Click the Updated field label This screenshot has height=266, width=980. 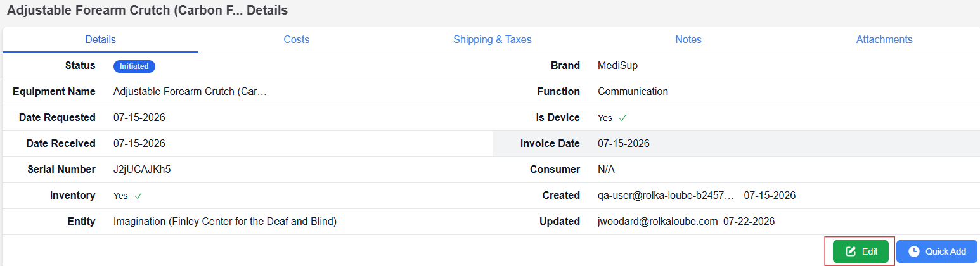point(560,222)
